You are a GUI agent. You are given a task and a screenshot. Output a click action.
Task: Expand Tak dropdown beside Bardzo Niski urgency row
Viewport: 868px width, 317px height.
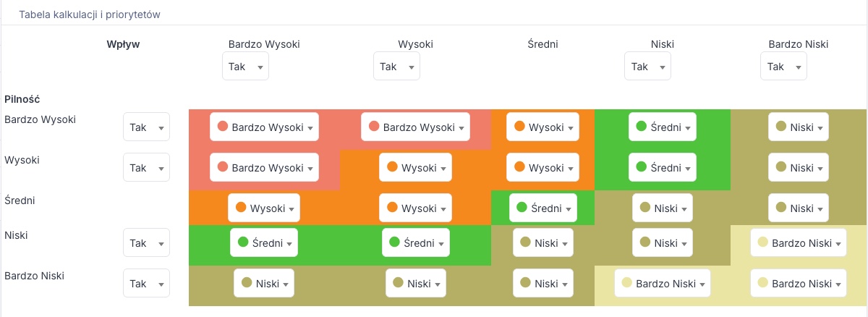tap(146, 284)
